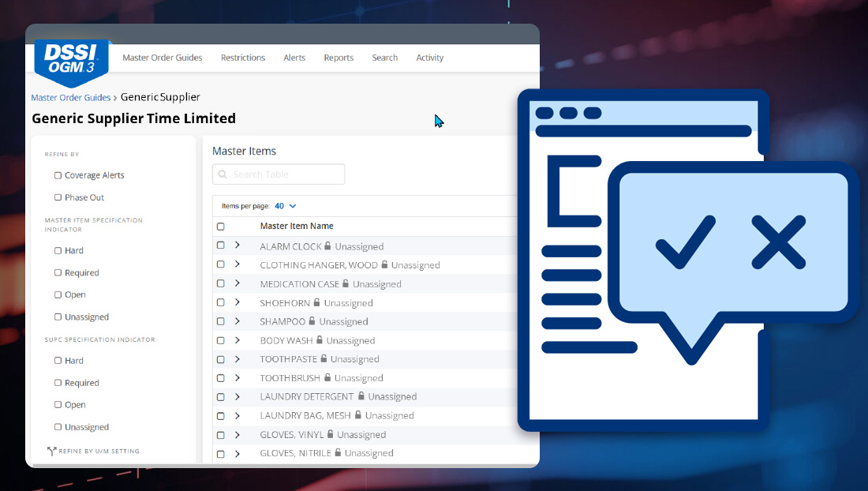Expand the CLOTHING HANGER, WOOD row

pos(237,264)
